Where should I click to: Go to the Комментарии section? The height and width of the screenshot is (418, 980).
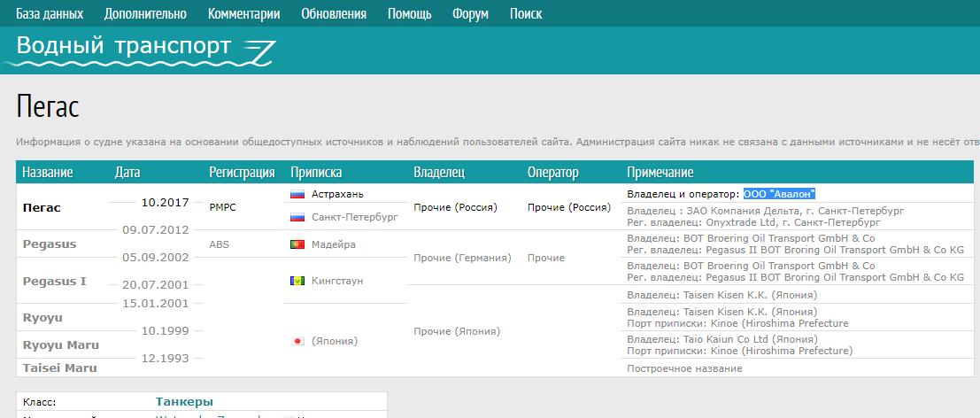243,14
